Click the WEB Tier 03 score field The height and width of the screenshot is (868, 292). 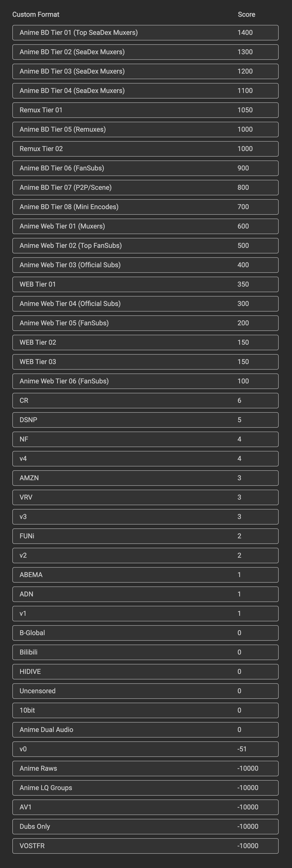(x=243, y=362)
